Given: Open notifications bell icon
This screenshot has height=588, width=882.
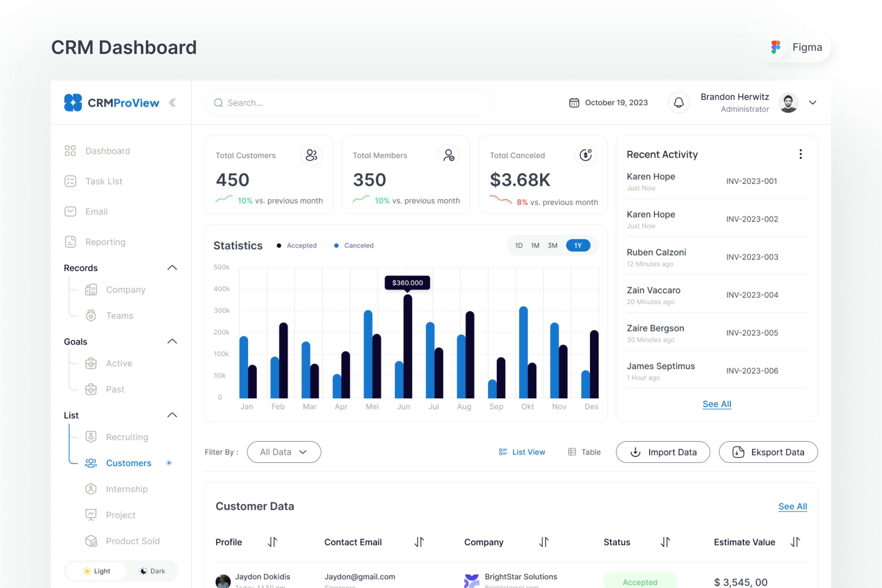Looking at the screenshot, I should (x=679, y=103).
